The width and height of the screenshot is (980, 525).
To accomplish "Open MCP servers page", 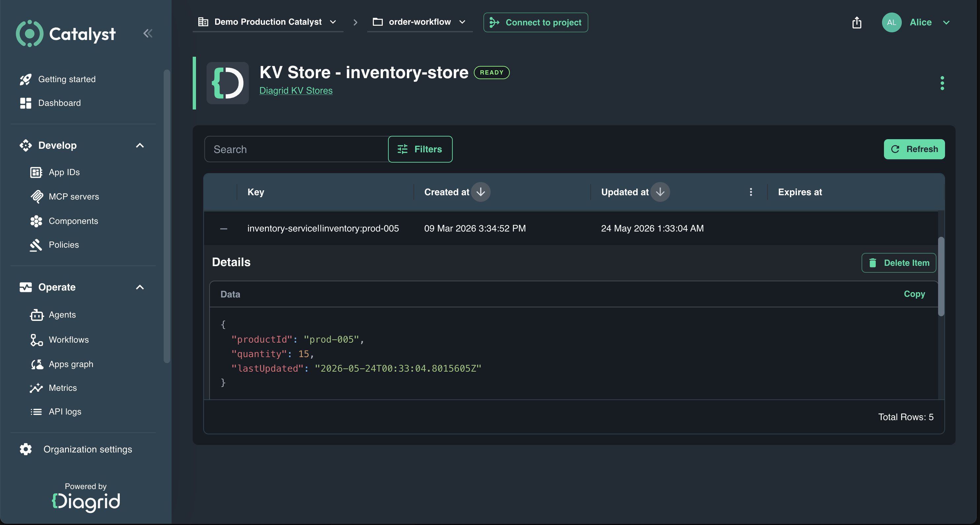I will (x=74, y=197).
